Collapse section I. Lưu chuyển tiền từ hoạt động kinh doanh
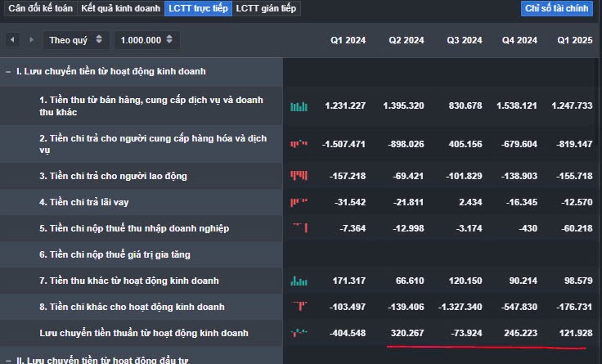 click(8, 71)
